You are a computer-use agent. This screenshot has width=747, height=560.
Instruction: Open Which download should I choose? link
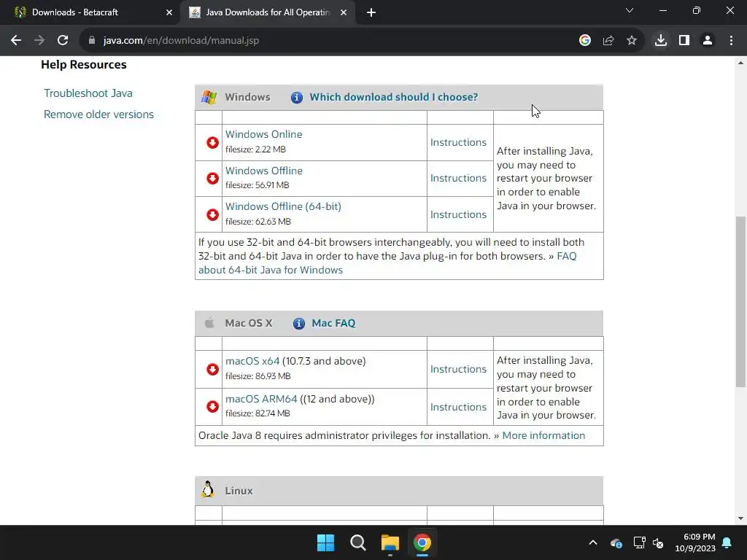point(393,97)
